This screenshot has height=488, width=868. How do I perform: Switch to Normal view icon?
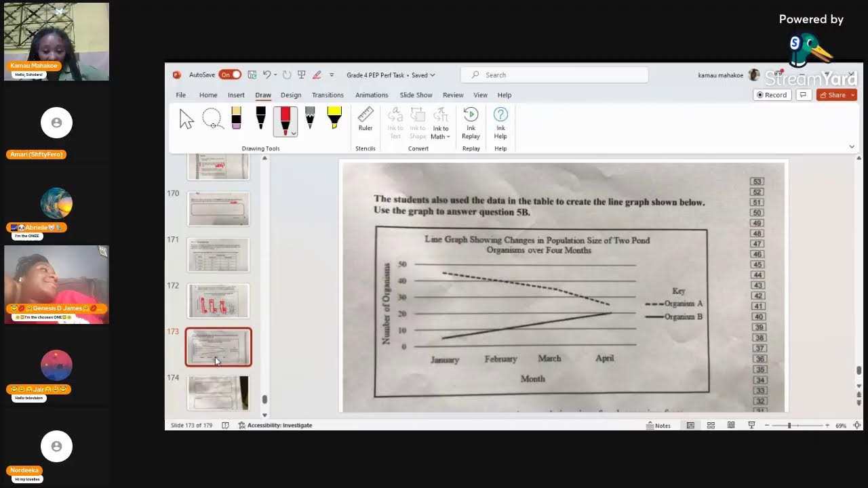(690, 426)
